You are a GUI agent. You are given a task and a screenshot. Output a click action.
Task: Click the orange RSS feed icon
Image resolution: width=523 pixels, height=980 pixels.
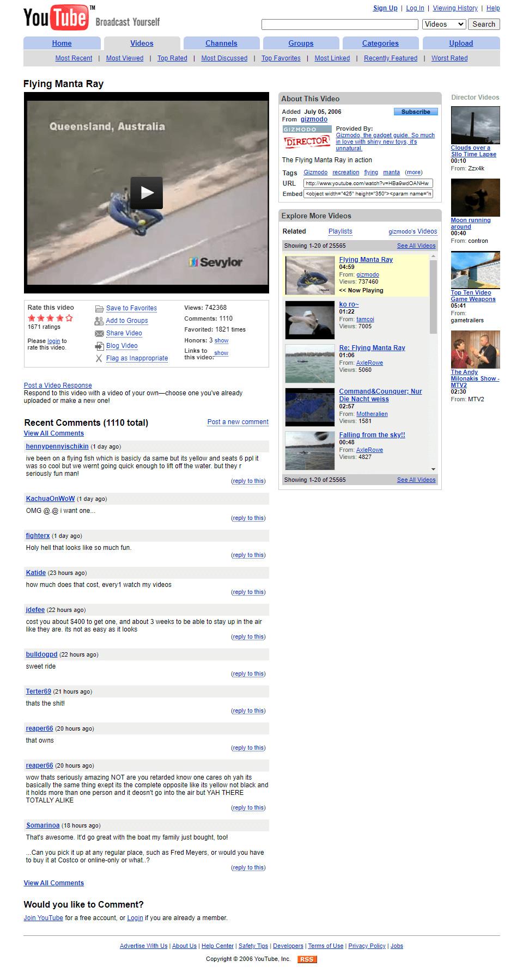[307, 959]
